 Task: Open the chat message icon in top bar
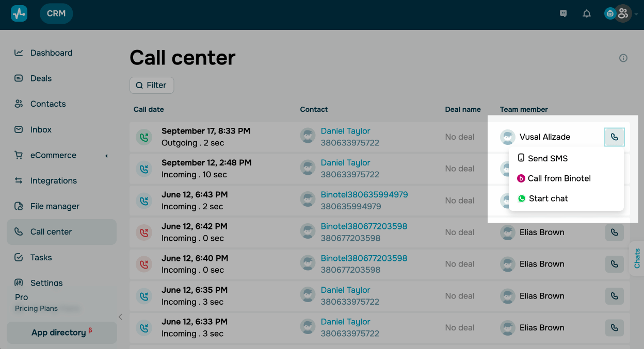(564, 14)
